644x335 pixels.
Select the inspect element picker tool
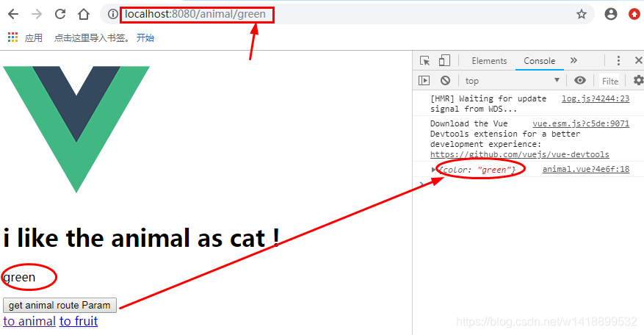coord(424,61)
